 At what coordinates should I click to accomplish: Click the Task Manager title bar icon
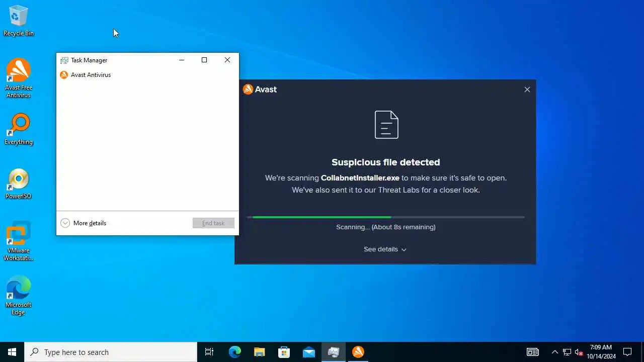(x=64, y=60)
